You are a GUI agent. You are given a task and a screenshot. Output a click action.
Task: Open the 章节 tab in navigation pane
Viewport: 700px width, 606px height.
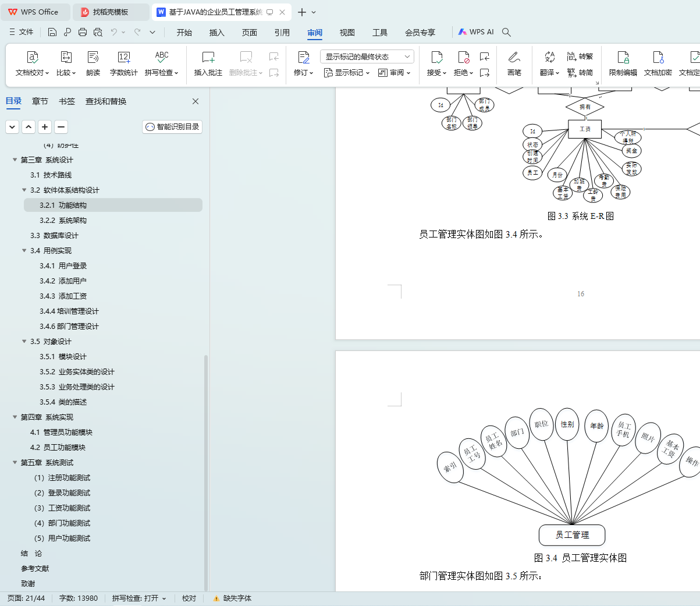click(40, 101)
